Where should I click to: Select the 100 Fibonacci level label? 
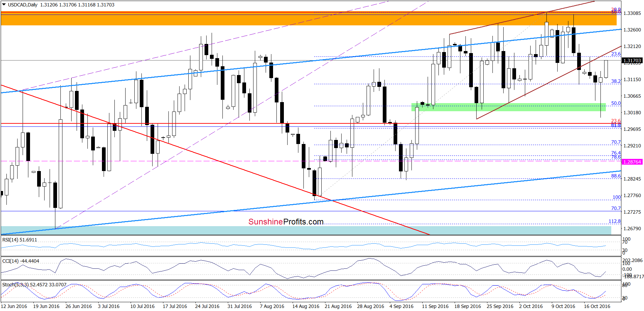tap(617, 197)
